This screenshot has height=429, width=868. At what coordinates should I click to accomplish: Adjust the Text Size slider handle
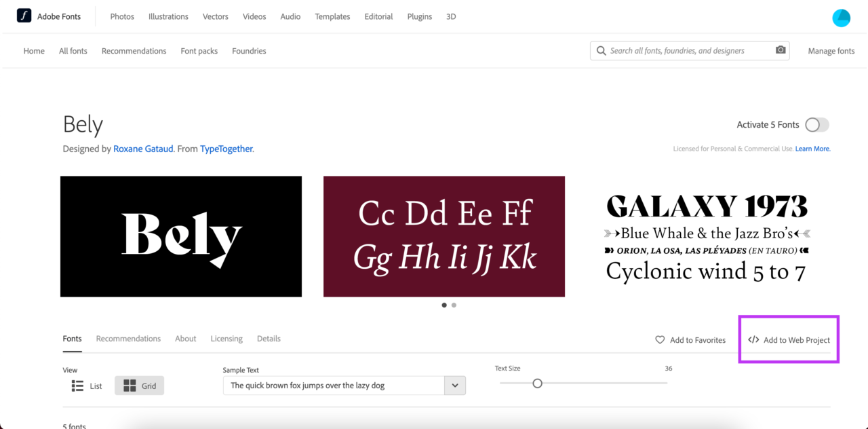(538, 383)
